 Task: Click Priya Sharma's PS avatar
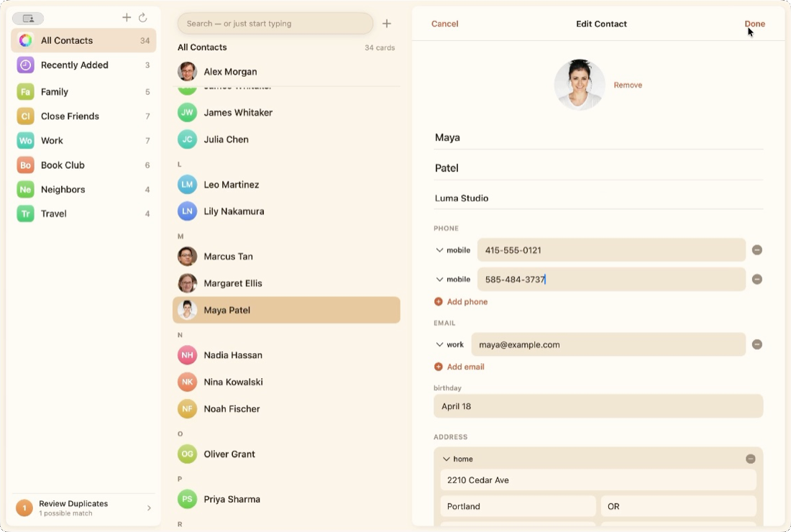coord(187,499)
